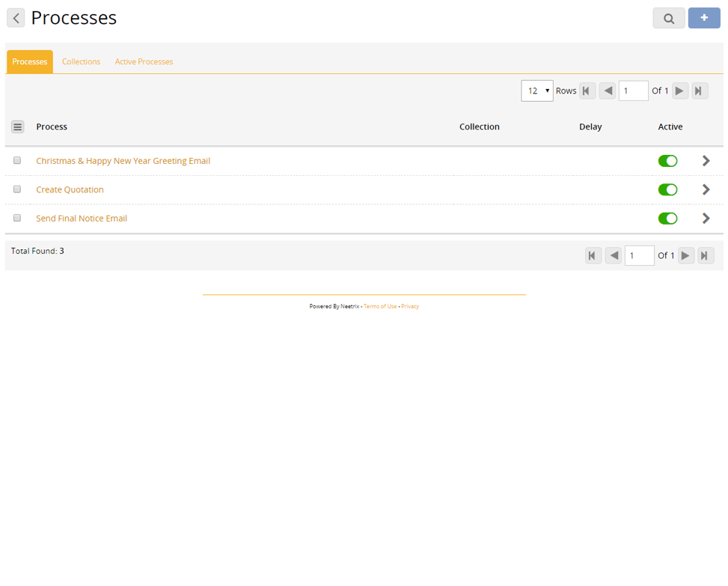Expand Christmas greeting email row chevron
Screen dimensions: 728x586
(706, 161)
